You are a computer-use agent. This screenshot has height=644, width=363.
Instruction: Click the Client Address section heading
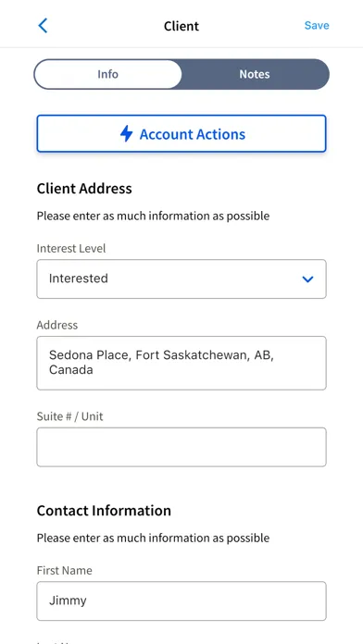pos(84,189)
